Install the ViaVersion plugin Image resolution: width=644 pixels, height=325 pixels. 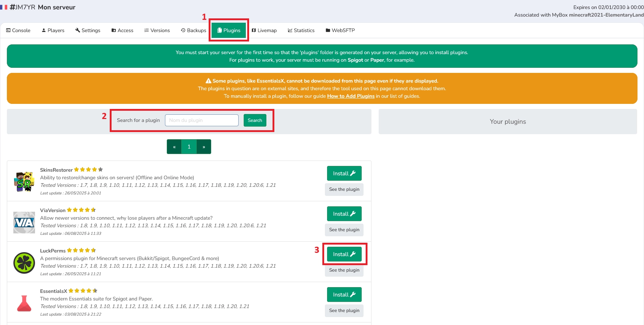coord(344,214)
